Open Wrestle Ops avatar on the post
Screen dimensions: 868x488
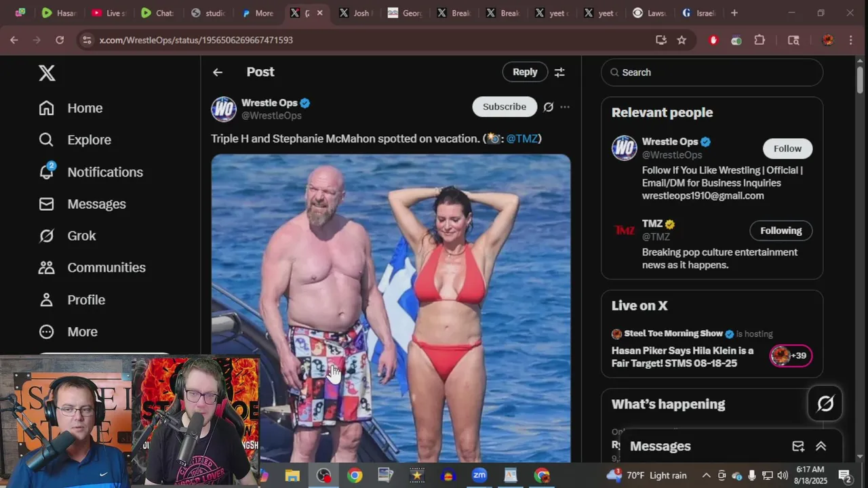pyautogui.click(x=224, y=109)
